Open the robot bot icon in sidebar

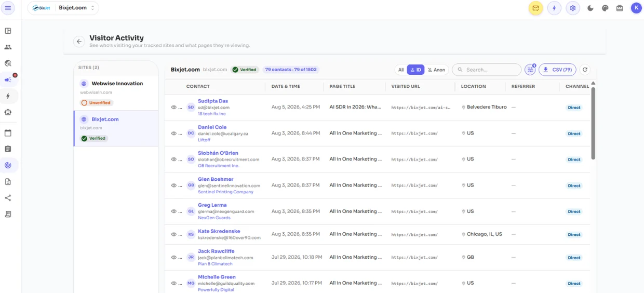8,112
